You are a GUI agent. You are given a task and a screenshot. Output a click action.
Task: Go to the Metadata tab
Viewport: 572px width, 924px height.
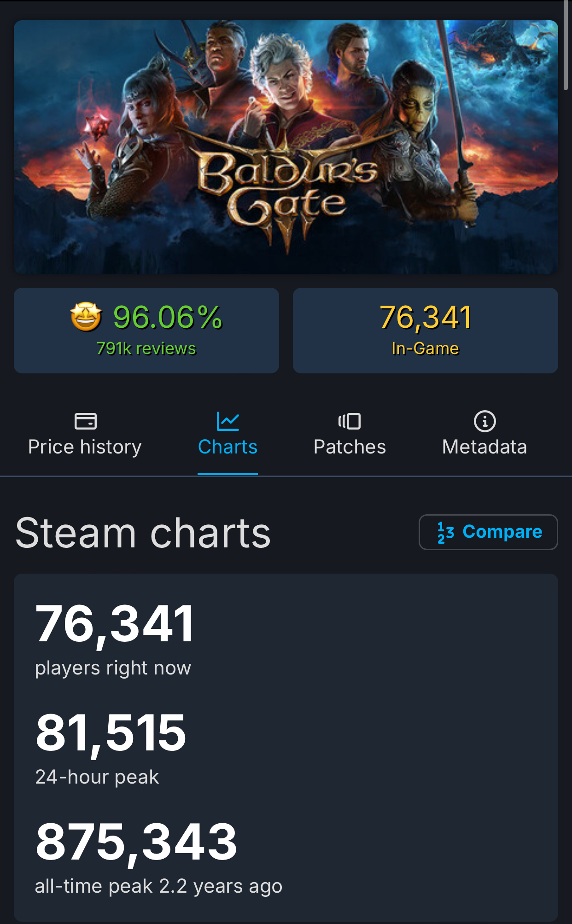(484, 447)
